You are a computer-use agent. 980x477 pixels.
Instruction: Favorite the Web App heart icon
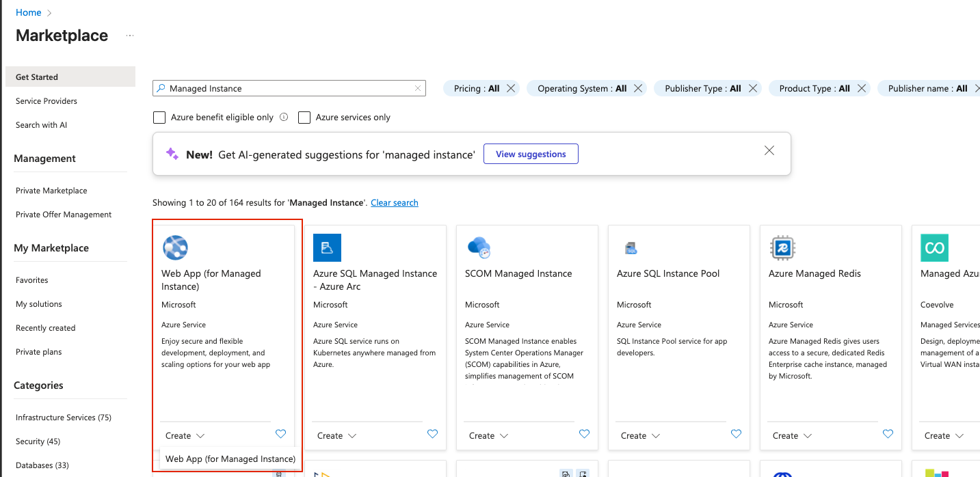pyautogui.click(x=280, y=434)
